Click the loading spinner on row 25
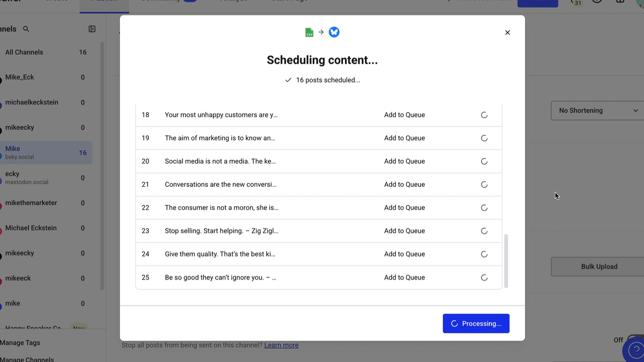 pos(484,278)
